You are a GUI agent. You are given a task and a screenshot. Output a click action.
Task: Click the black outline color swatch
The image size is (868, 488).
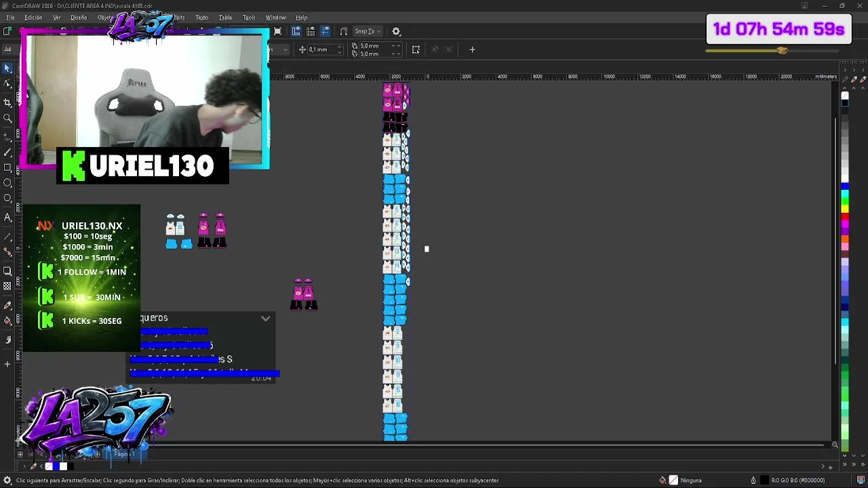click(x=764, y=480)
